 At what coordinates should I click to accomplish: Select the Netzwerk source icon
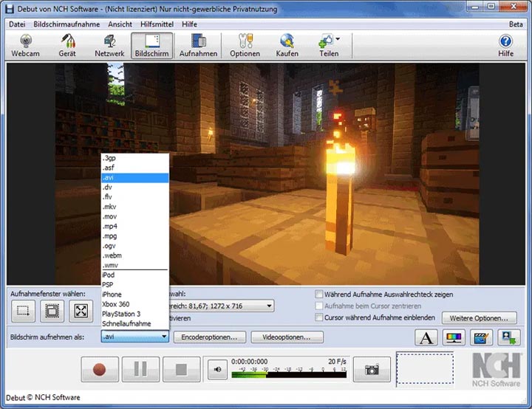(x=109, y=46)
